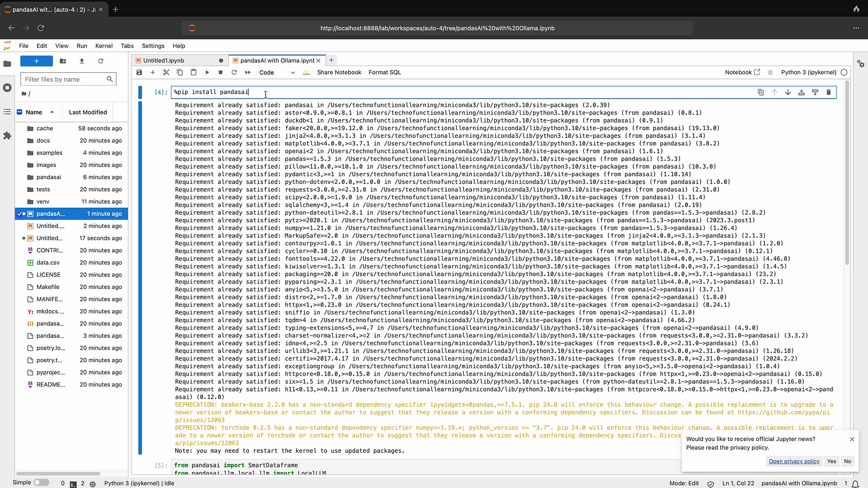The height and width of the screenshot is (488, 868).
Task: Restart the kernel using the refresh arrow icon
Action: pos(234,72)
